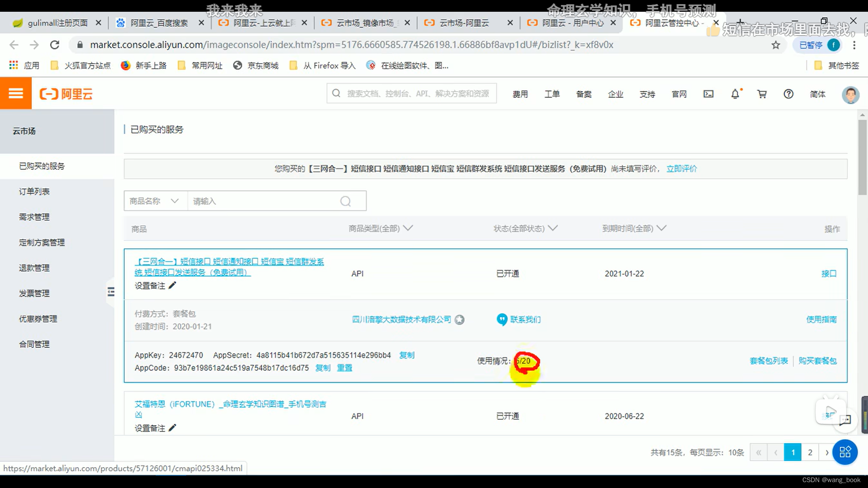Open the Chrome three-dot menu

[854, 45]
